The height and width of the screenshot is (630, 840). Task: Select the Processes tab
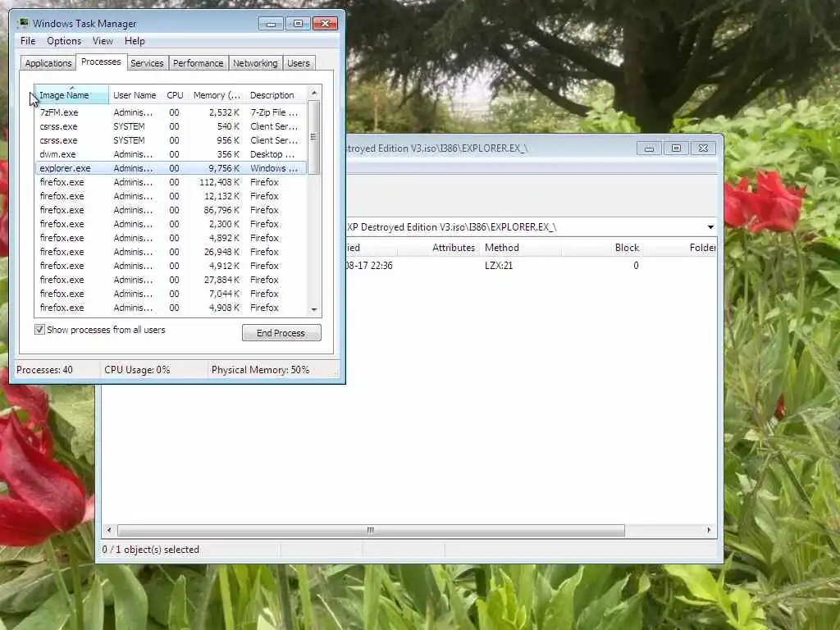(x=101, y=62)
